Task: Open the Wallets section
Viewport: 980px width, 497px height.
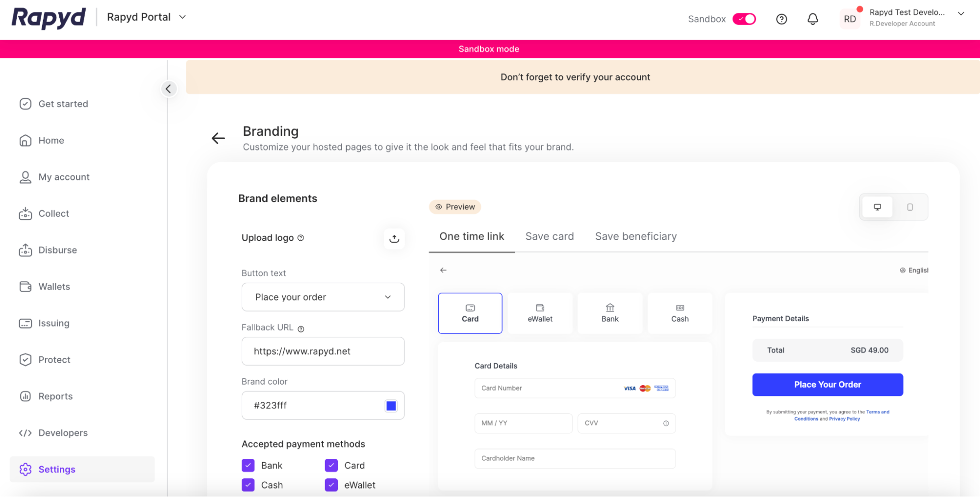Action: [x=54, y=286]
